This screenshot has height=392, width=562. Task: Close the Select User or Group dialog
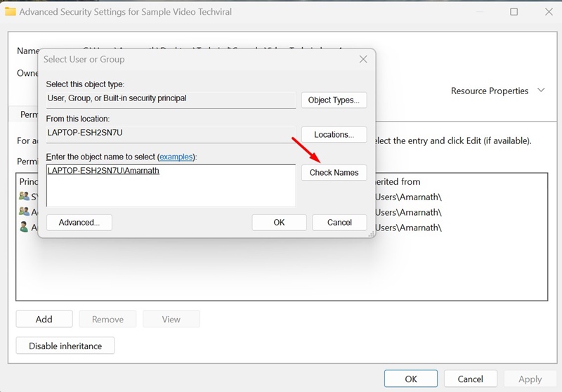coord(363,60)
